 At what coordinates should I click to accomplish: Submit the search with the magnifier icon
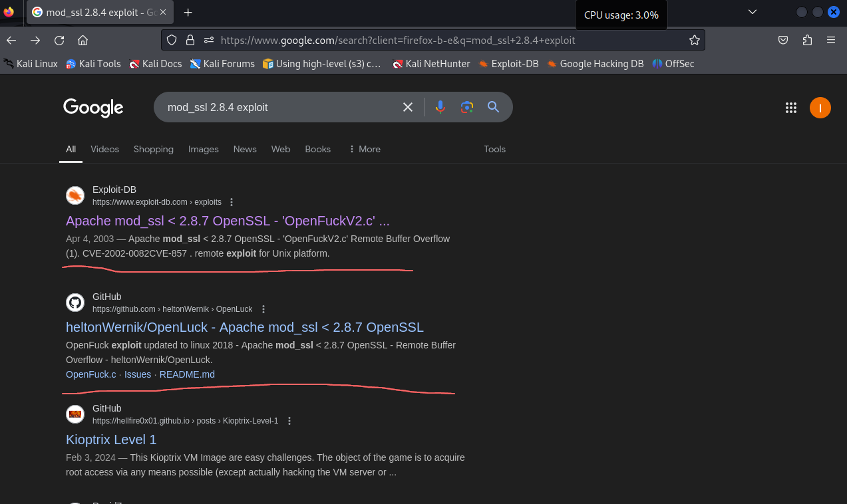[493, 107]
